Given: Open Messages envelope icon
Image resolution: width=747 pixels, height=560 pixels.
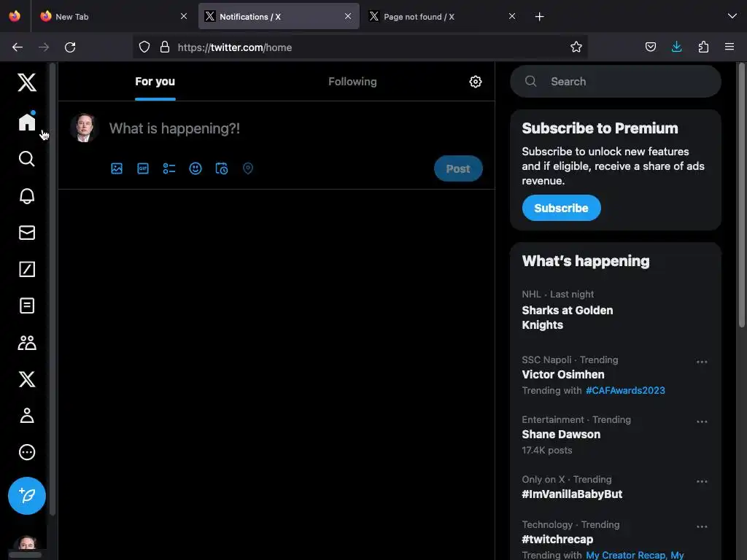Looking at the screenshot, I should (27, 233).
